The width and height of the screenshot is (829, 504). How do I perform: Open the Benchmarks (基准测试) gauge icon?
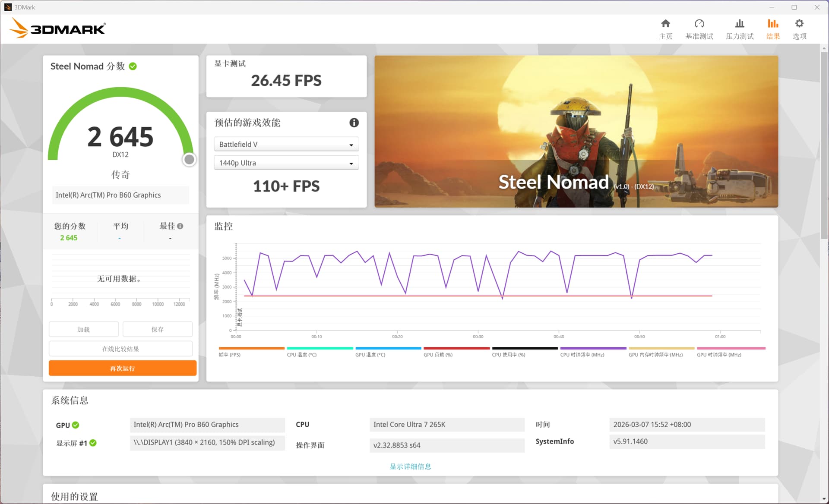click(x=699, y=24)
